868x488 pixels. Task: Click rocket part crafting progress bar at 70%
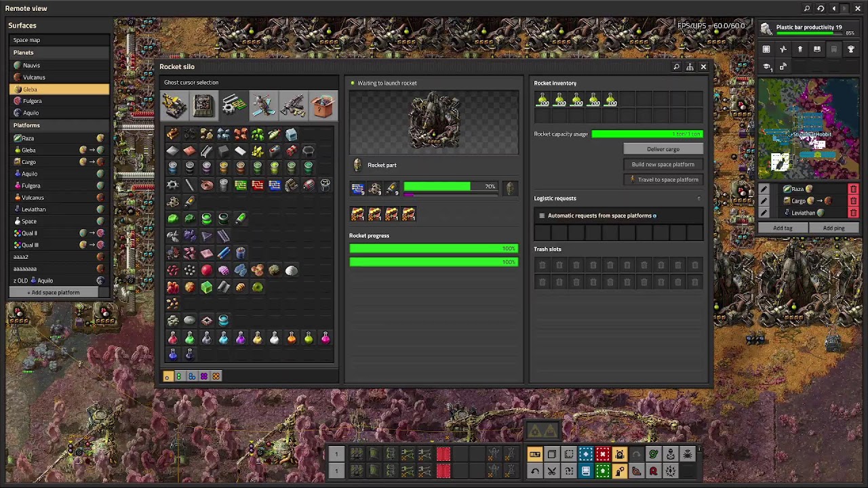click(450, 186)
